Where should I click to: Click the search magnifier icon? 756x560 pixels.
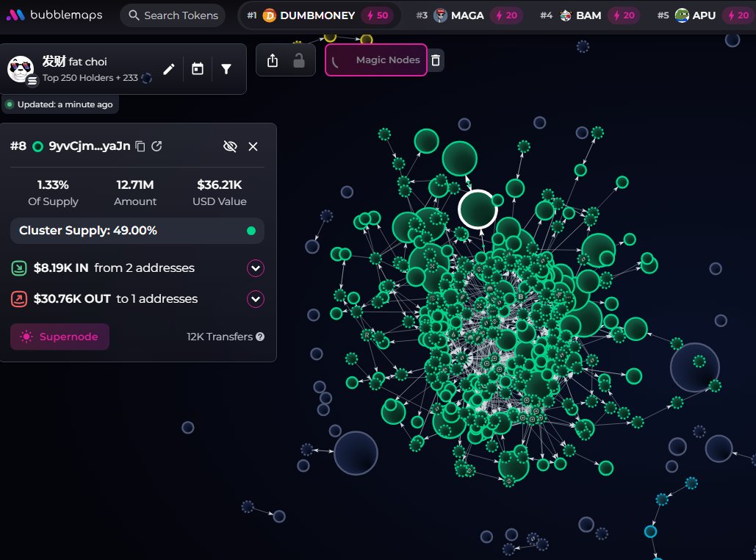tap(134, 15)
